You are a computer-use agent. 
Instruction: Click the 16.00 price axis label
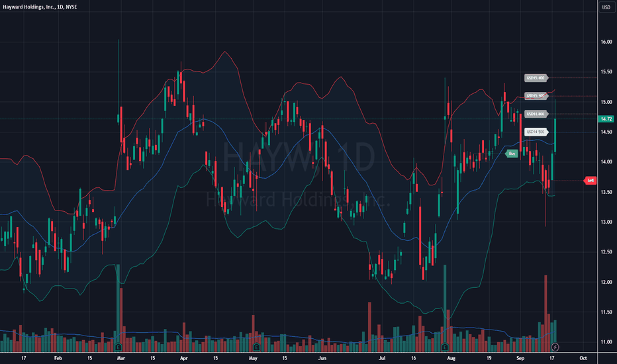point(606,42)
